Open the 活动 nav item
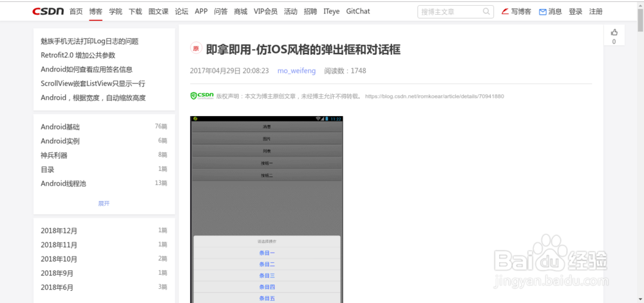The image size is (644, 303). point(290,12)
